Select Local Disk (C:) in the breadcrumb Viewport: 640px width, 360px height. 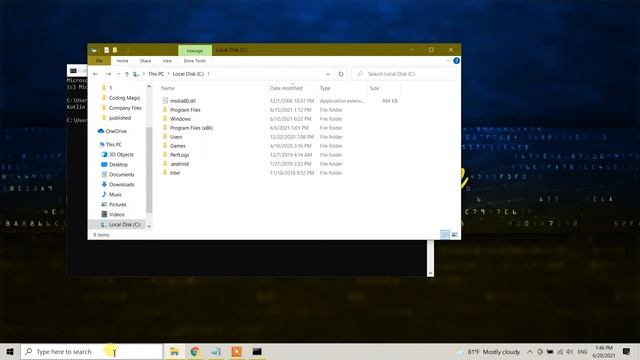[188, 74]
